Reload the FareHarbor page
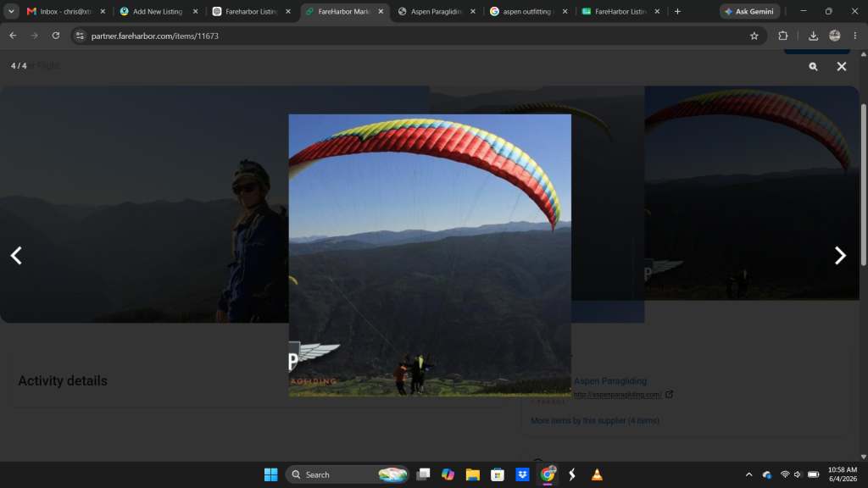Image resolution: width=868 pixels, height=488 pixels. (x=56, y=36)
